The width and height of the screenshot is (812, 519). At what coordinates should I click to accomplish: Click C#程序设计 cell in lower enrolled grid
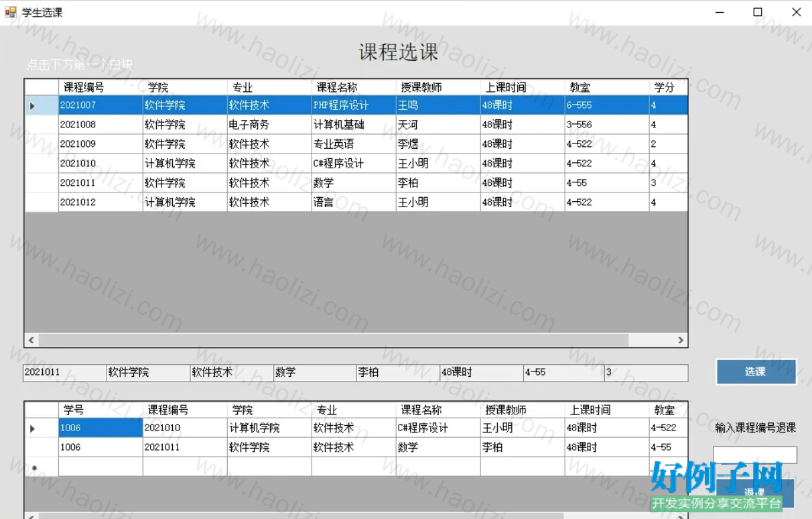[x=438, y=428]
